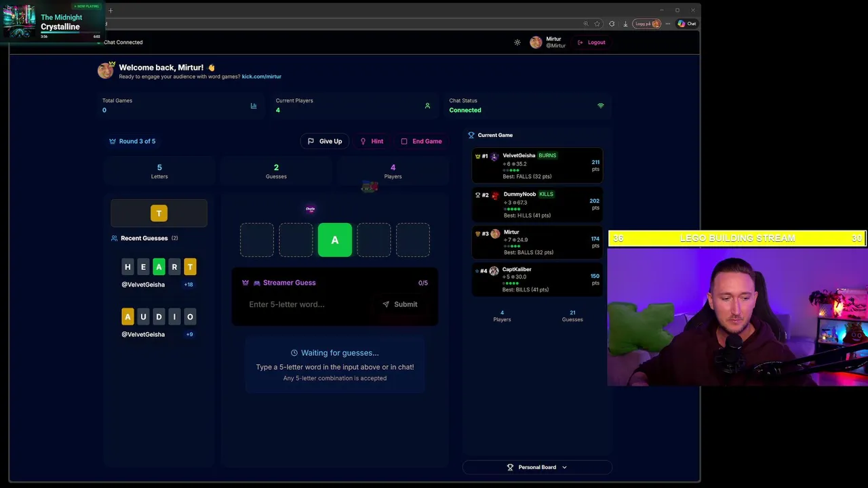Image resolution: width=868 pixels, height=488 pixels.
Task: Open a new browser tab with plus
Action: tap(111, 10)
